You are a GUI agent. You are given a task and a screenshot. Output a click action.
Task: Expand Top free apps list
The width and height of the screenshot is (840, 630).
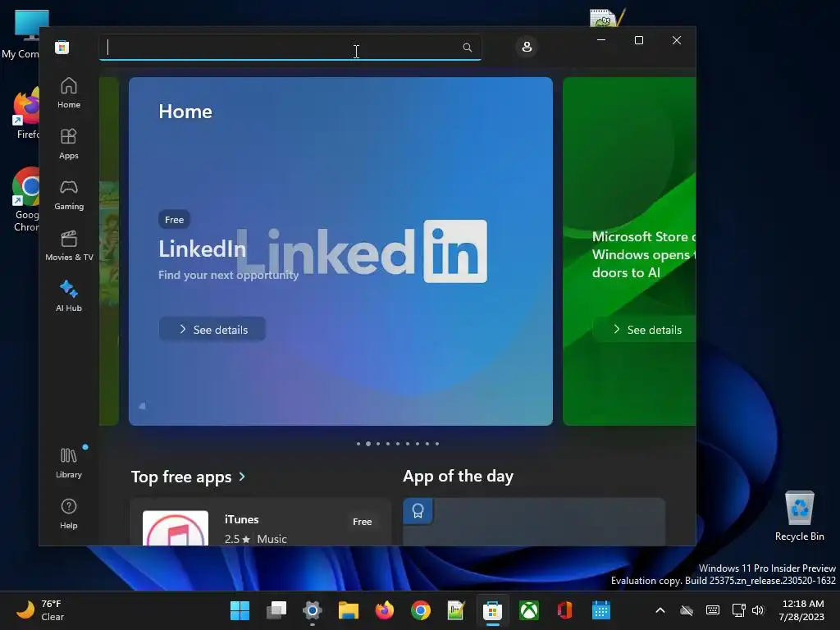(x=242, y=477)
